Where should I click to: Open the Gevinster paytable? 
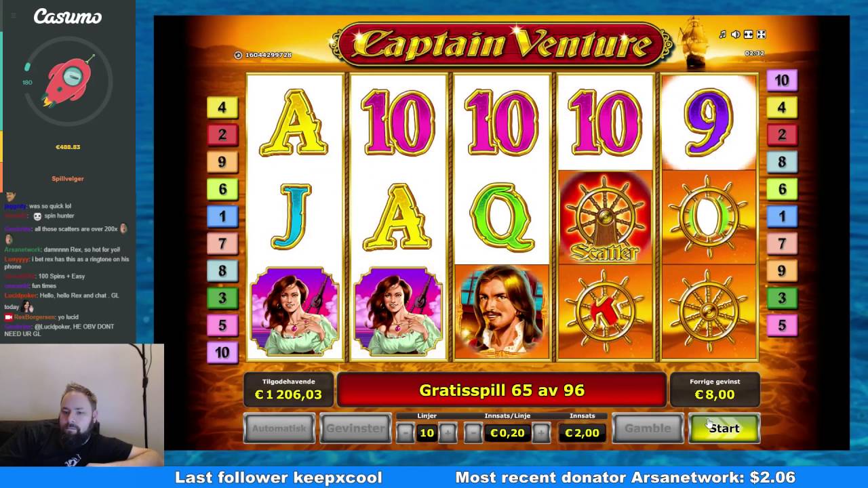(x=355, y=428)
